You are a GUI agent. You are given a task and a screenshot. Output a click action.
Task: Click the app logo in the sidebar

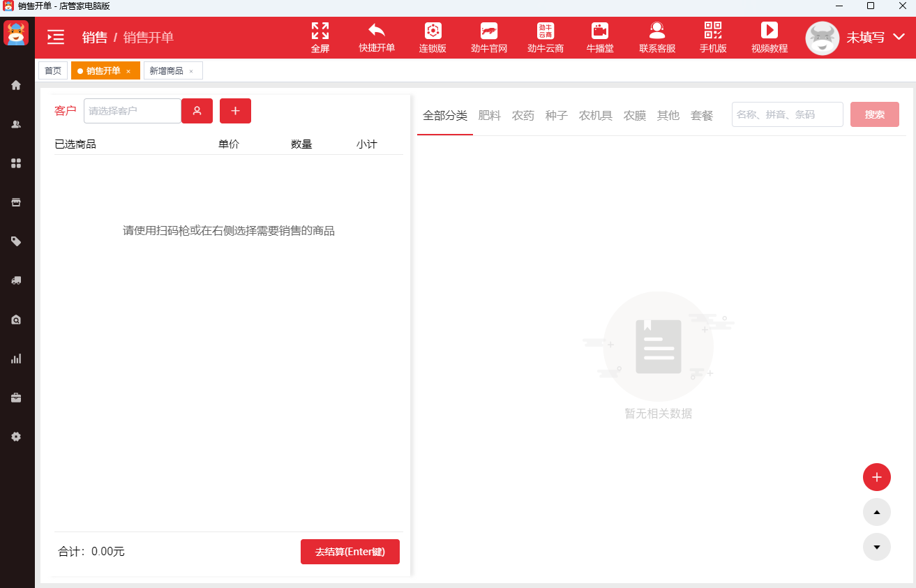[16, 33]
